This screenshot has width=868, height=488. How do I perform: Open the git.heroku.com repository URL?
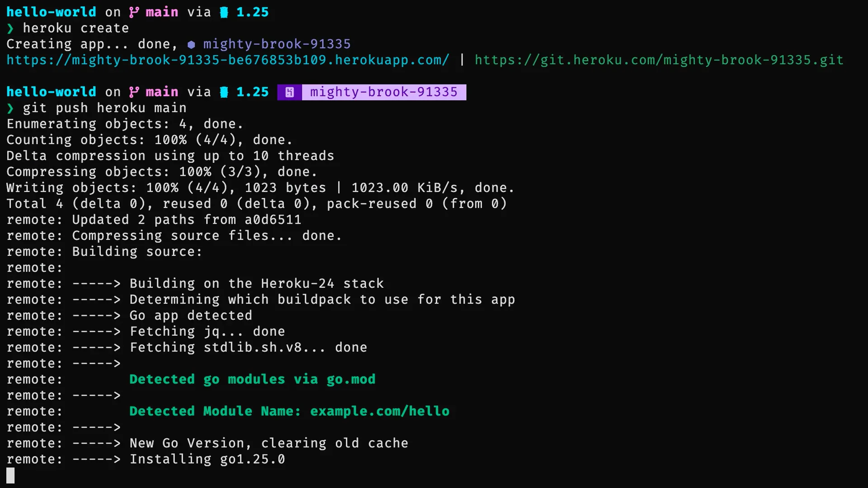[x=659, y=60]
